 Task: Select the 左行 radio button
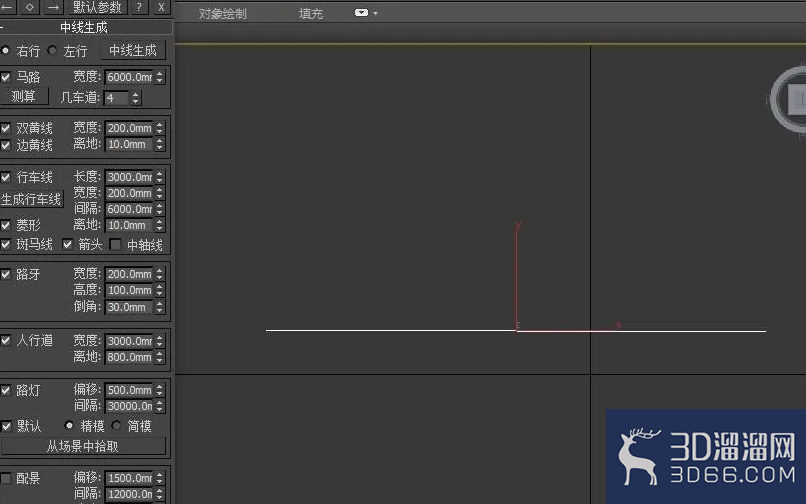pos(52,50)
